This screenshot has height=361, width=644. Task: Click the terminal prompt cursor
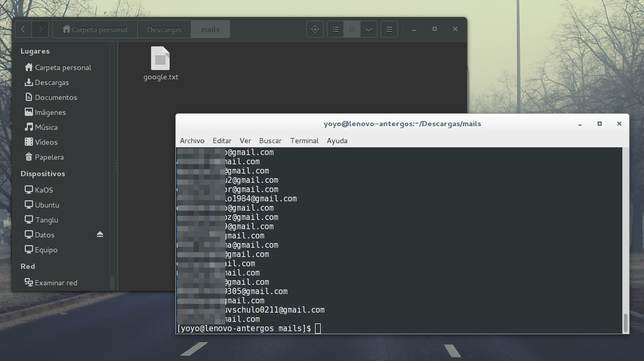click(x=318, y=329)
